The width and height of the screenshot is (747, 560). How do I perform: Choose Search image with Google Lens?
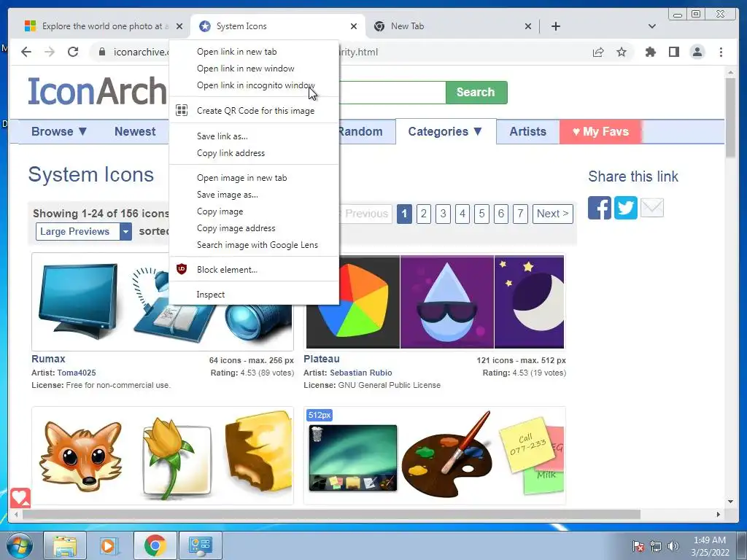pos(255,245)
